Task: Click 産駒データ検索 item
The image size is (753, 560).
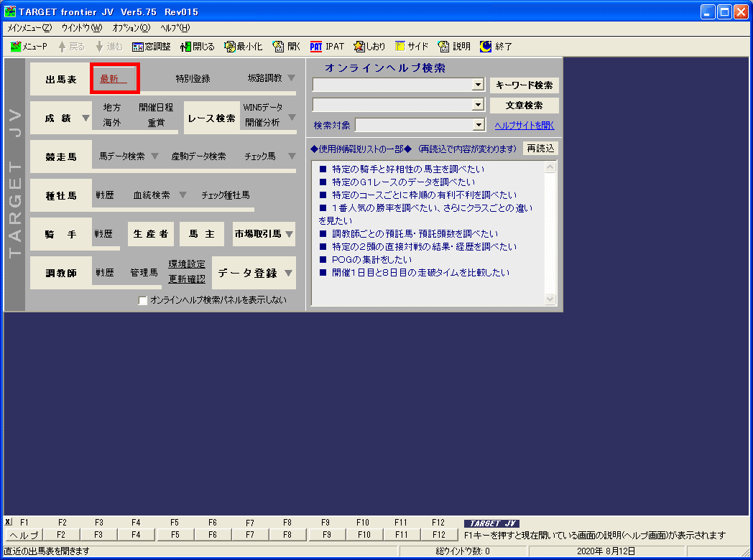Action: (198, 157)
